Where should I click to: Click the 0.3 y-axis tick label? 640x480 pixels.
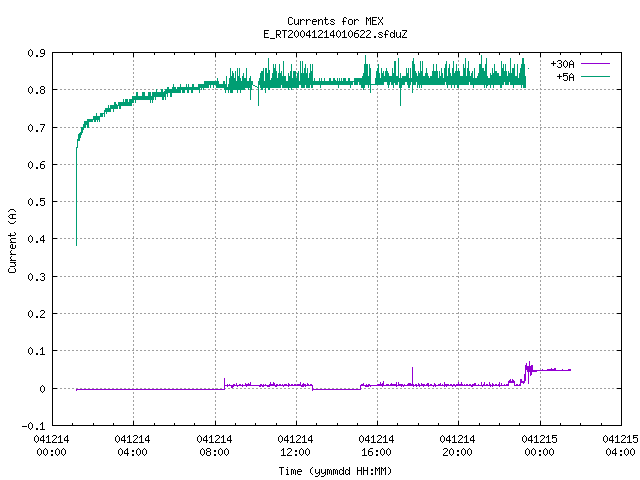(x=37, y=277)
